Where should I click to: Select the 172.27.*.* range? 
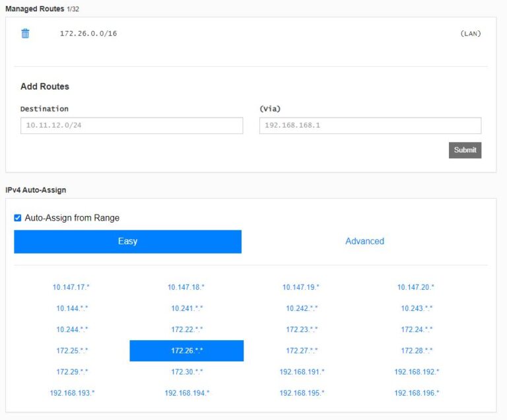click(x=302, y=351)
